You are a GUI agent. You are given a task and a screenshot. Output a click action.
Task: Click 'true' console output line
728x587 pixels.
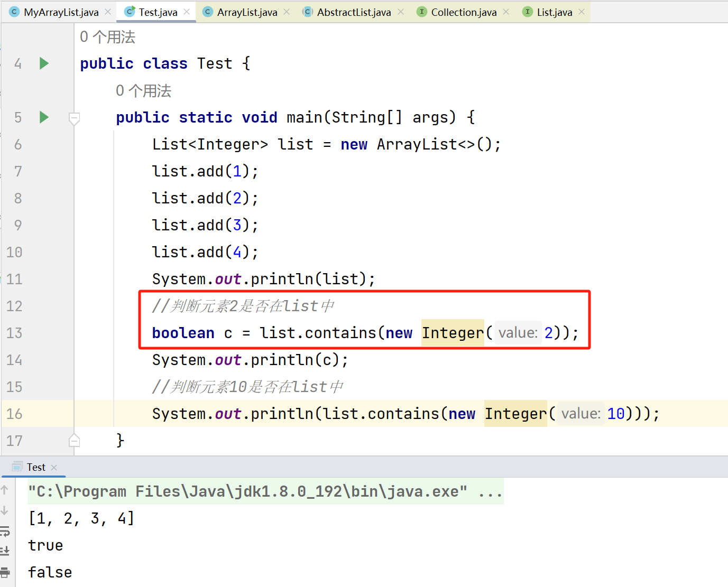point(45,545)
